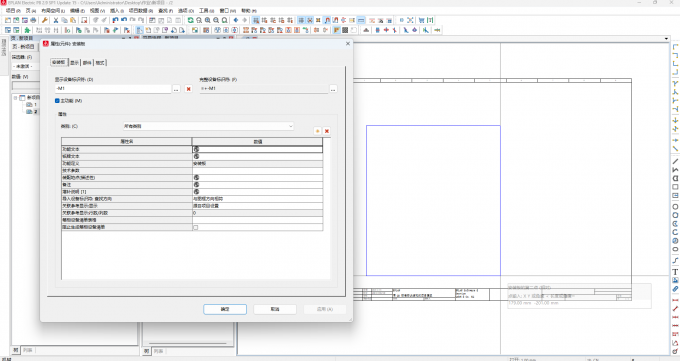Open the 项目 (P) menu
The height and width of the screenshot is (361, 680).
[13, 11]
